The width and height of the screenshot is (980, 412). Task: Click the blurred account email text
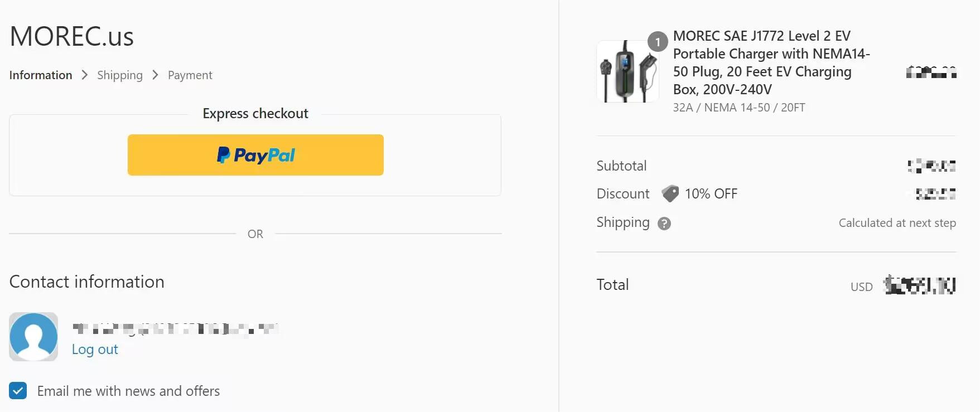pyautogui.click(x=175, y=329)
